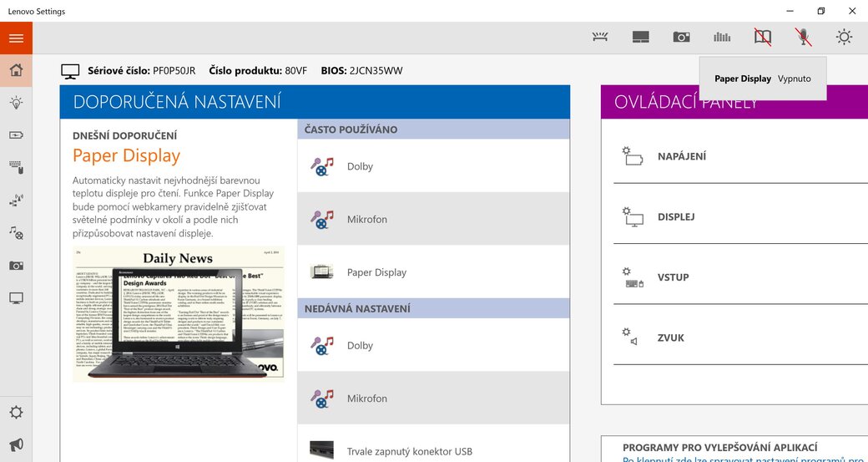868x462 pixels.
Task: Open Paper Display in the frequently used list
Action: click(433, 272)
